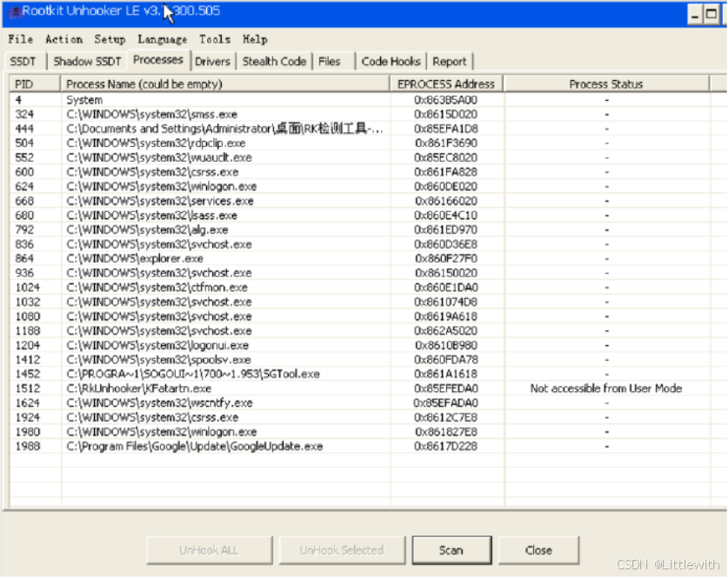Open the Stealth Code tab
The image size is (728, 578).
[274, 61]
